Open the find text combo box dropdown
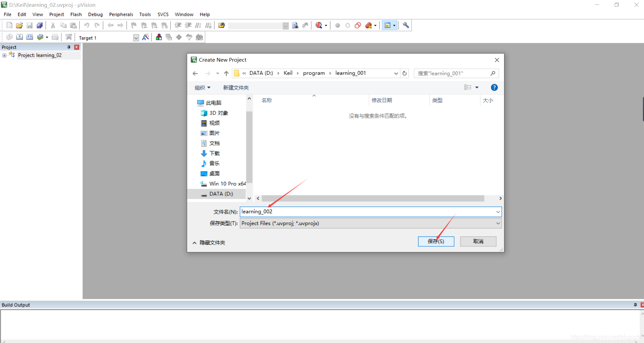The height and width of the screenshot is (343, 644). pos(286,26)
